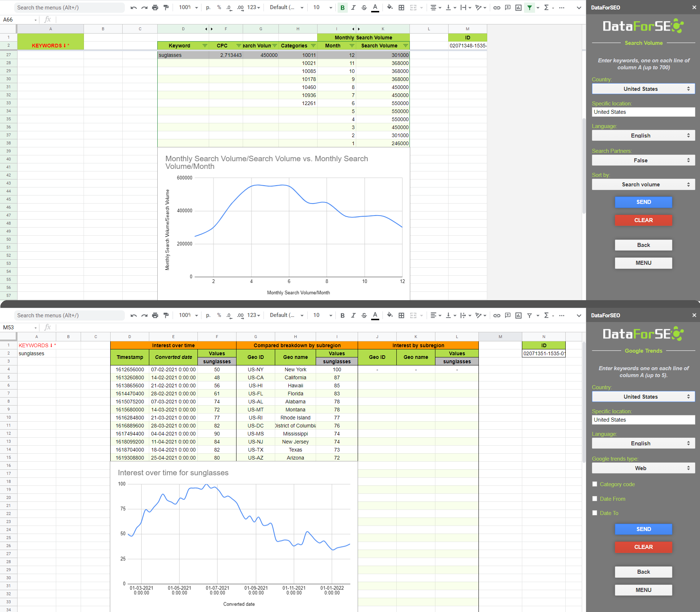Click Italic icon in bottom toolbar
Image resolution: width=700 pixels, height=612 pixels.
(x=353, y=315)
